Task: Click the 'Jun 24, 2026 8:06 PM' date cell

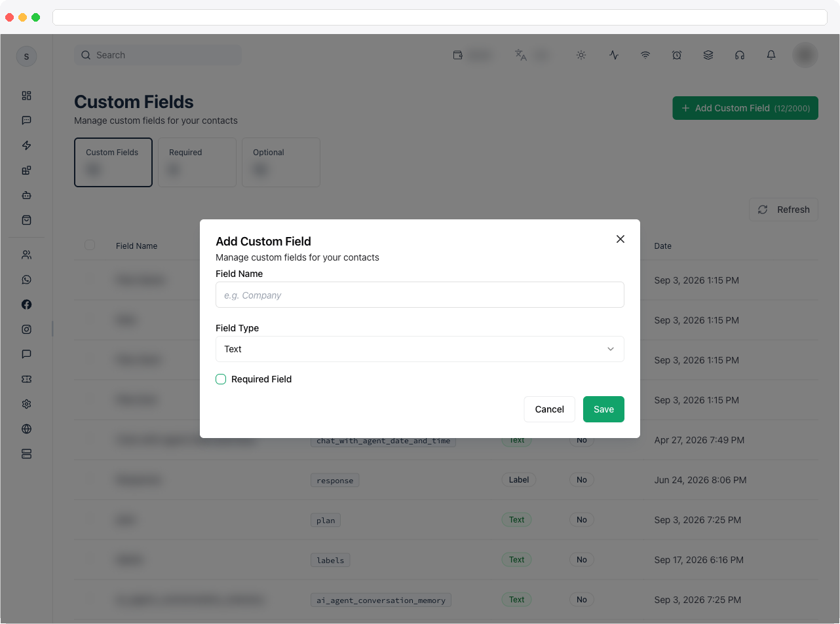Action: (x=700, y=480)
